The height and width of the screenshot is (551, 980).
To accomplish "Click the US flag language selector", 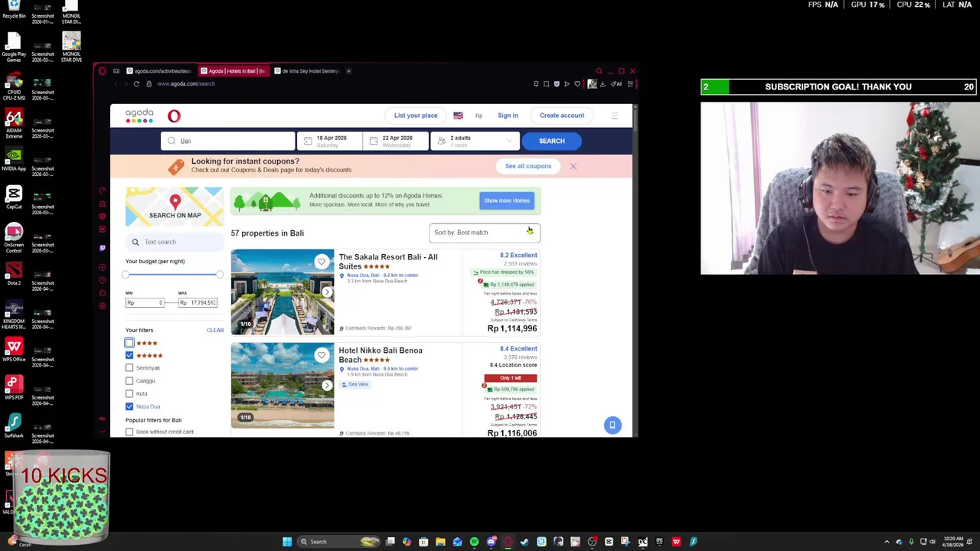I will (x=458, y=116).
